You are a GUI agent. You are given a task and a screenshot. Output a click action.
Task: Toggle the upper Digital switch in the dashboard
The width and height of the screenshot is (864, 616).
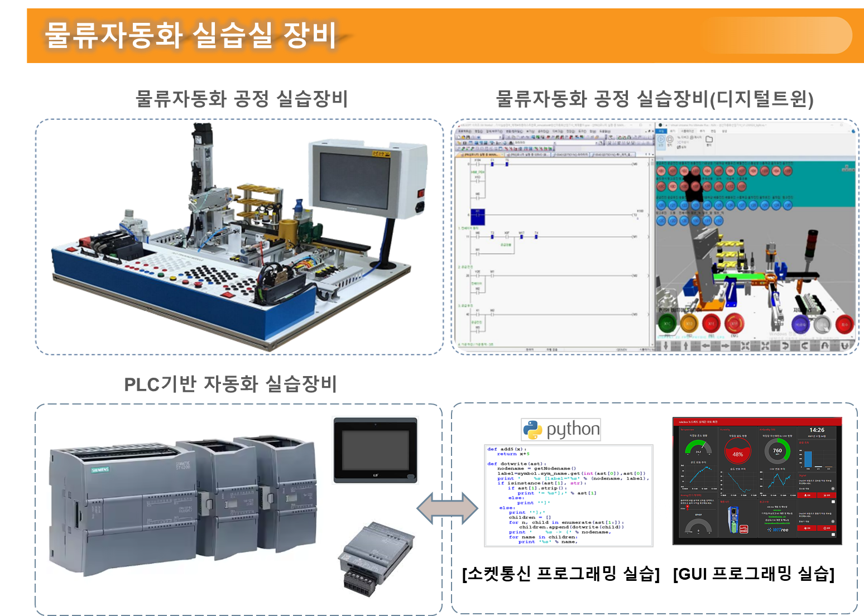(x=833, y=488)
